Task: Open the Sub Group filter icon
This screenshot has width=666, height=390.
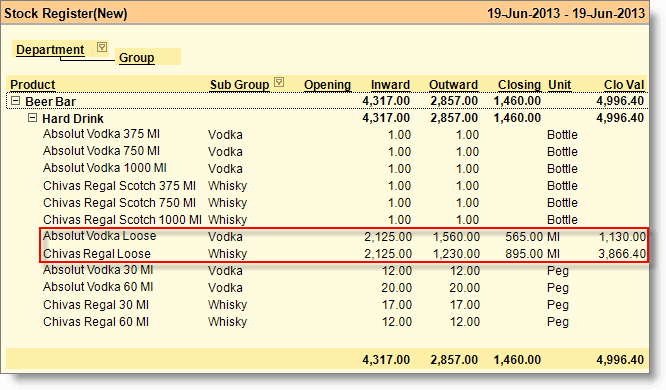Action: point(279,82)
